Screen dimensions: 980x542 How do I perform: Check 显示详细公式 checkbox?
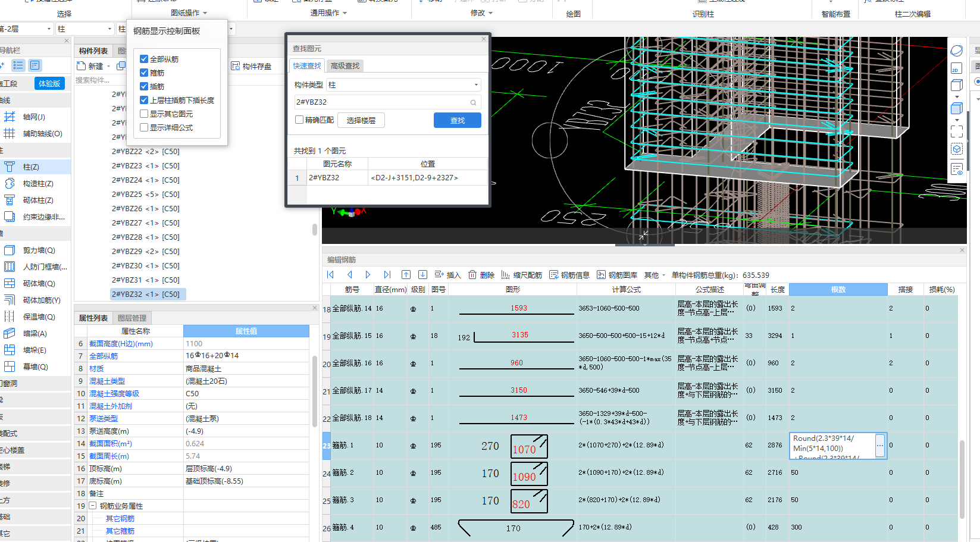pyautogui.click(x=144, y=127)
